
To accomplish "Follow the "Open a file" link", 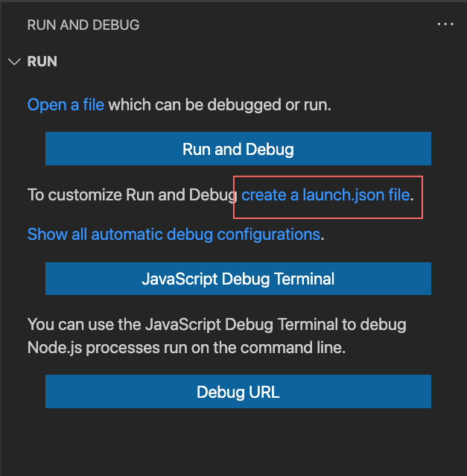I will coord(66,105).
